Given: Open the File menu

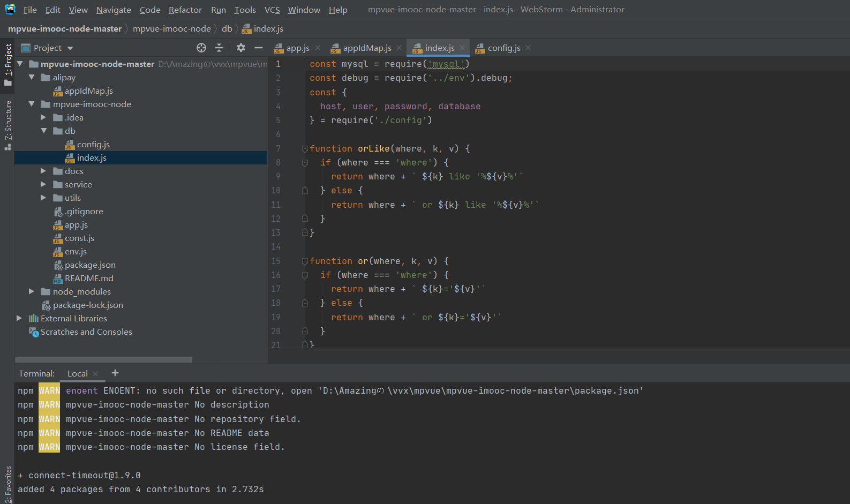Looking at the screenshot, I should pyautogui.click(x=30, y=10).
